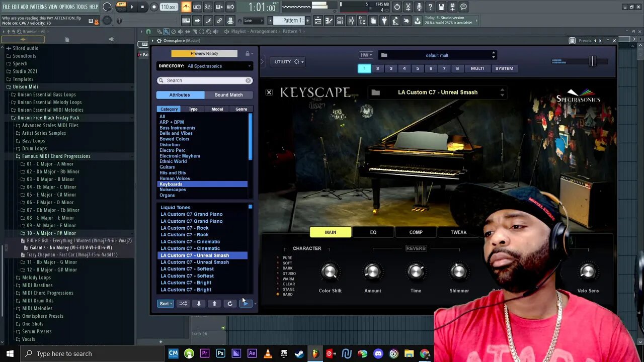Open Adobe Premiere Pro from taskbar
This screenshot has height=362, width=644.
205,353
